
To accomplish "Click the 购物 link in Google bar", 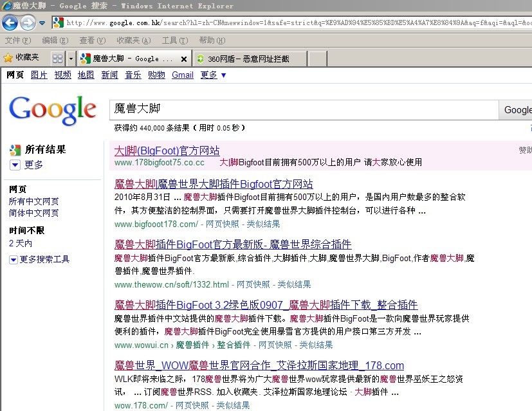I will (156, 75).
